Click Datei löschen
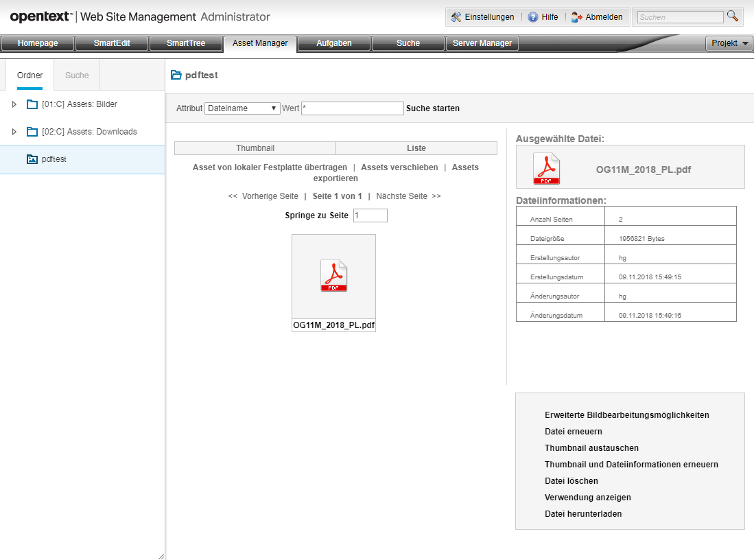 tap(572, 481)
